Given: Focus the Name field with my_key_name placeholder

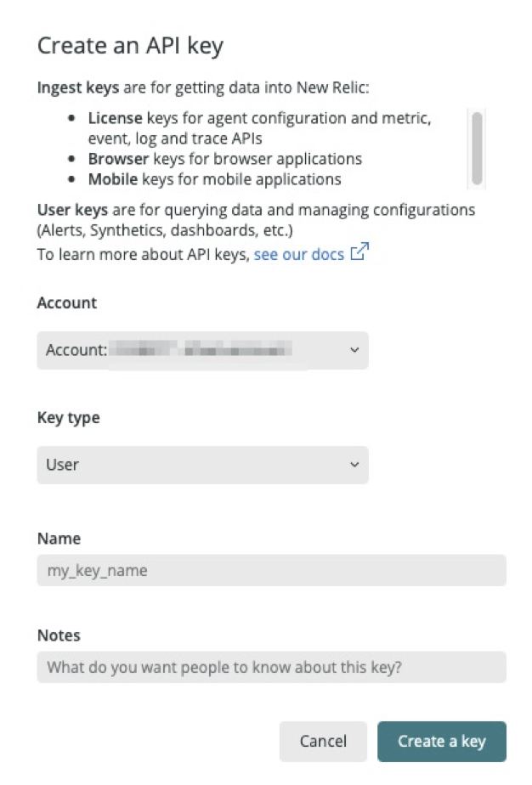Looking at the screenshot, I should (x=271, y=570).
